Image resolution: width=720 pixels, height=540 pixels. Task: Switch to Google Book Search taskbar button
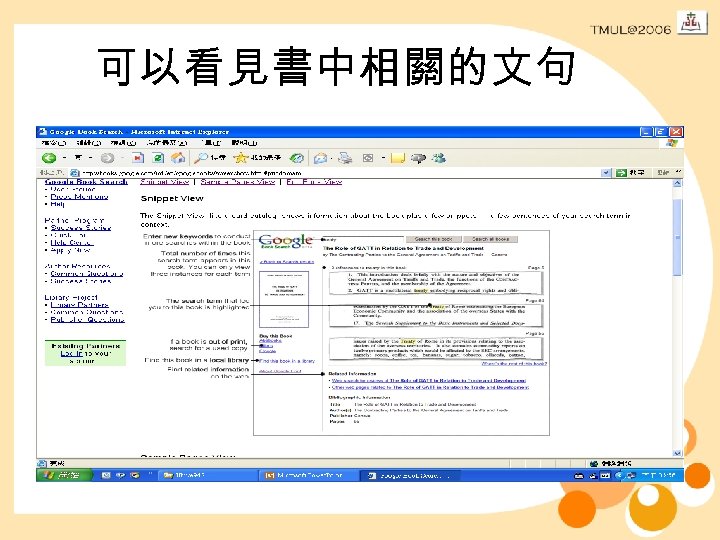click(x=408, y=475)
